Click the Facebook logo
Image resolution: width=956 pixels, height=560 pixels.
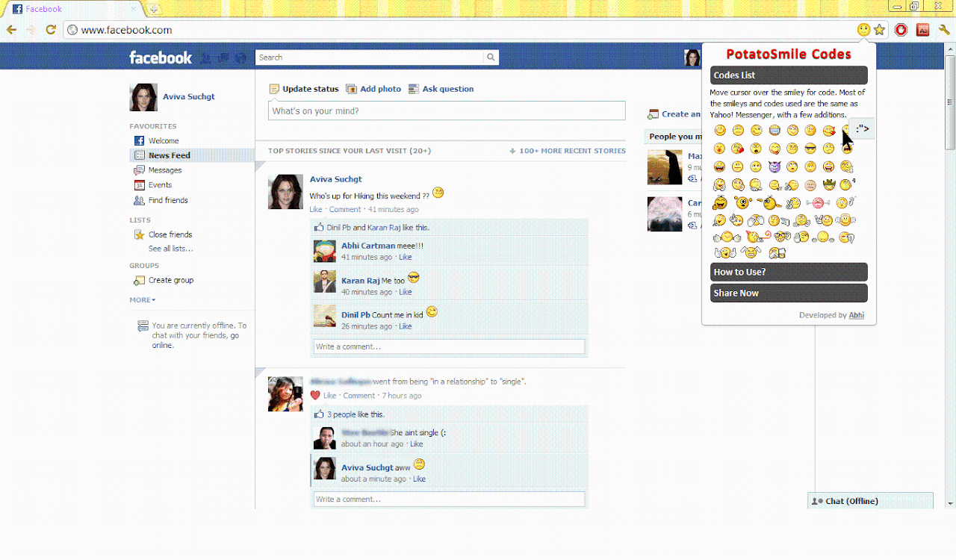click(161, 57)
